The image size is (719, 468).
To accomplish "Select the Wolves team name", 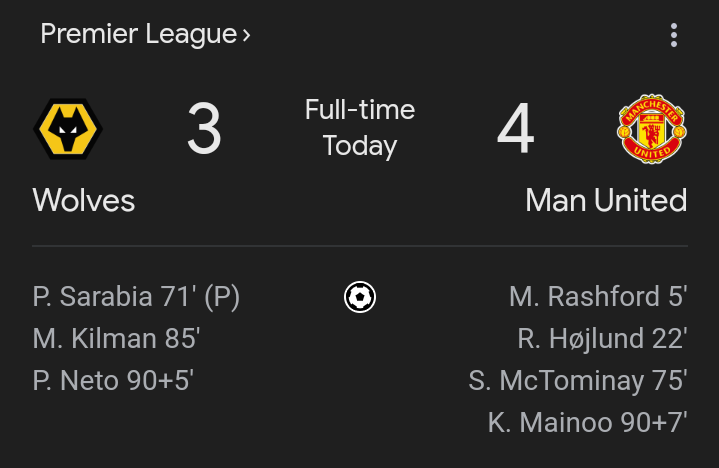I will (84, 200).
